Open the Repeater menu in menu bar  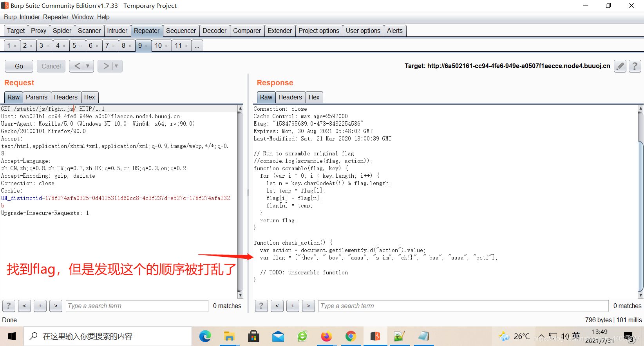click(x=56, y=17)
